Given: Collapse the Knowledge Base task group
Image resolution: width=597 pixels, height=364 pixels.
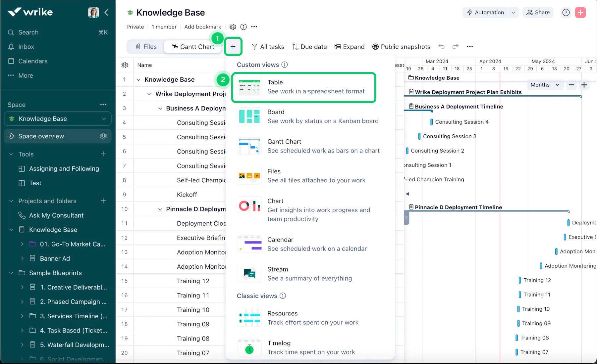Looking at the screenshot, I should [139, 79].
